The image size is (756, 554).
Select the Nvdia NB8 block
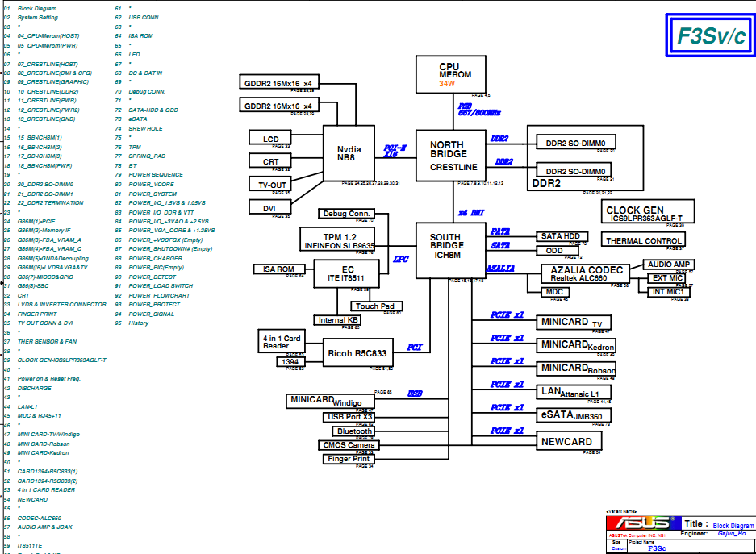tap(349, 153)
